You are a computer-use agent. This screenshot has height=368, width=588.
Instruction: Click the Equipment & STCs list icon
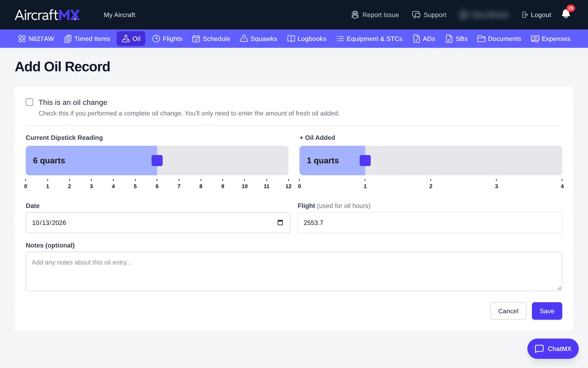pos(340,39)
